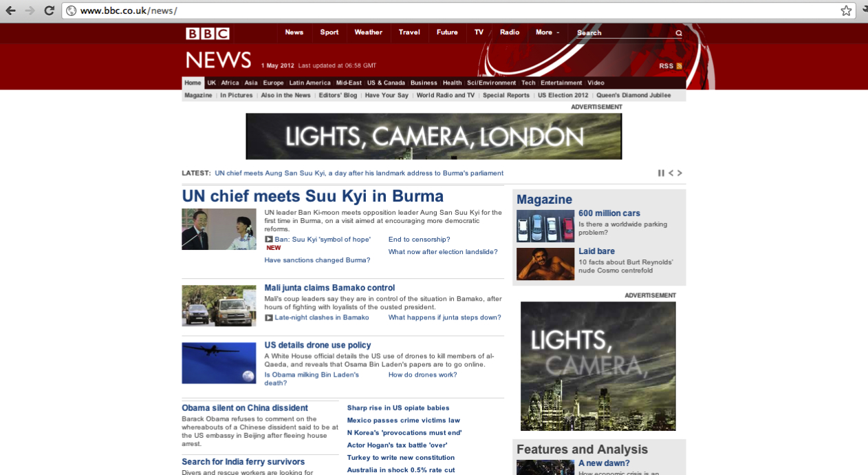Image resolution: width=868 pixels, height=475 pixels.
Task: Focus the BBC search input field
Action: point(623,32)
